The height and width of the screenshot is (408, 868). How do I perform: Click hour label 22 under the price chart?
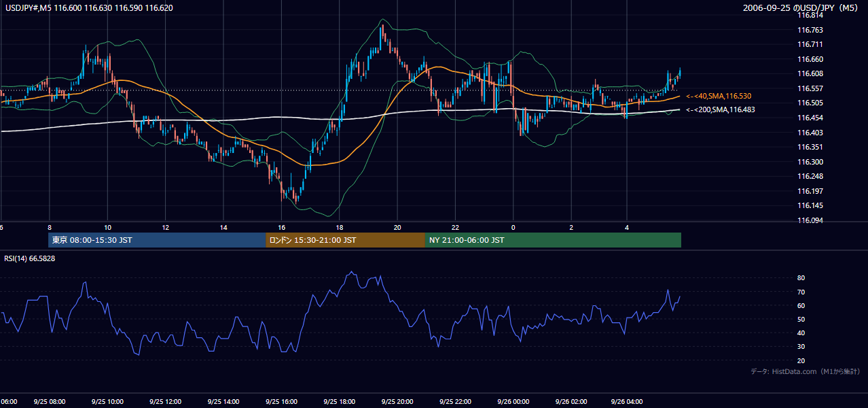coord(455,227)
